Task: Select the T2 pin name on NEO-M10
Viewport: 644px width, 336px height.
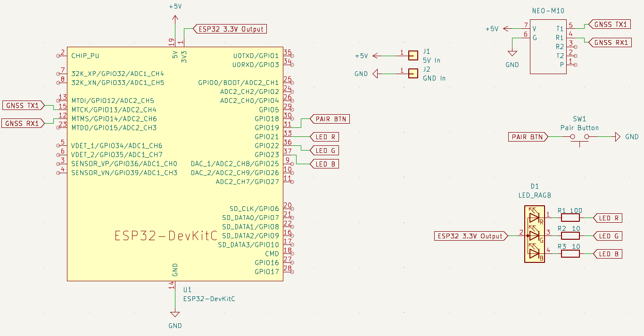Action: click(560, 56)
